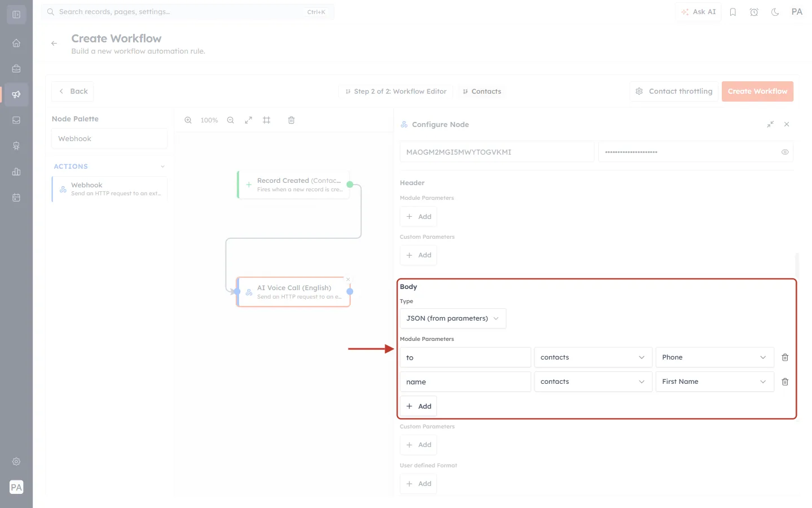
Task: Add a Body module parameter
Action: point(418,406)
